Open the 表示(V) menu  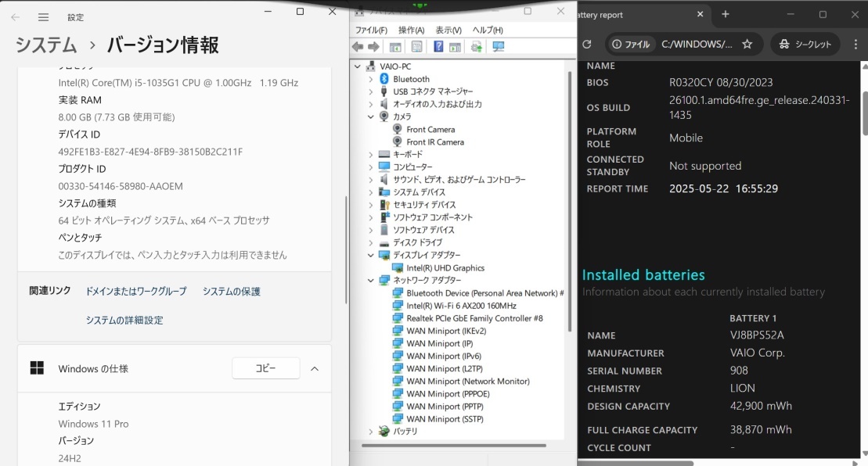[x=448, y=30]
